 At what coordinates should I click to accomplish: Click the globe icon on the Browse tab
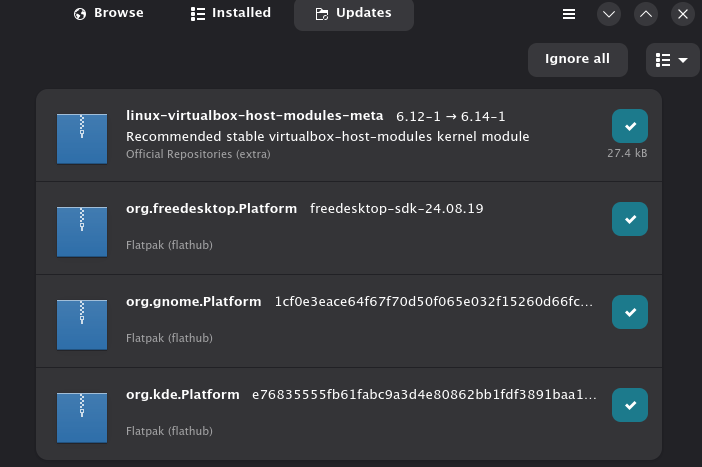[80, 14]
